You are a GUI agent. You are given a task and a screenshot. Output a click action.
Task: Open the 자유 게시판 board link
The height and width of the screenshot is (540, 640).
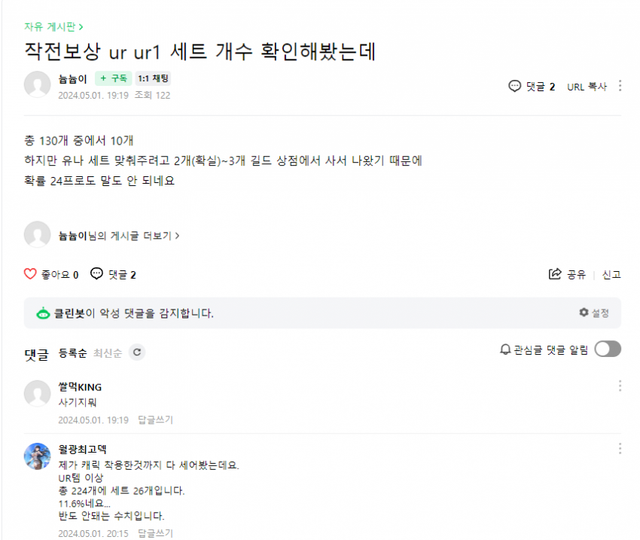tap(54, 26)
